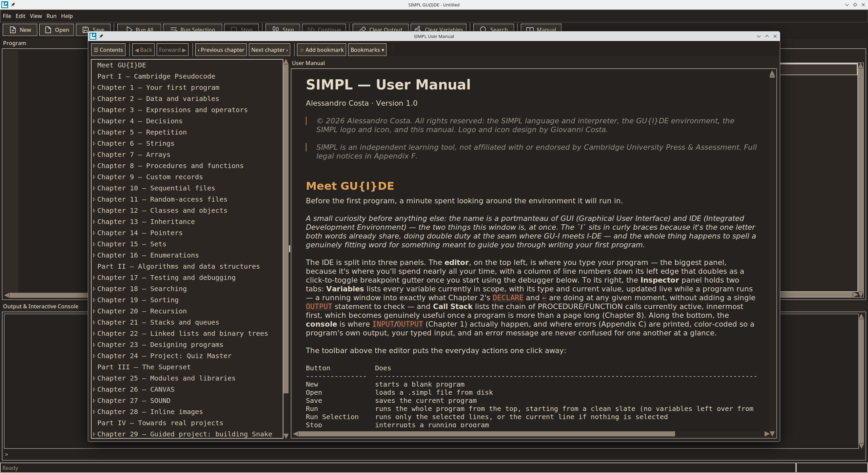This screenshot has width=868, height=473.
Task: Open Chapter 22 – Linked lists and binary trees
Action: [x=182, y=333]
